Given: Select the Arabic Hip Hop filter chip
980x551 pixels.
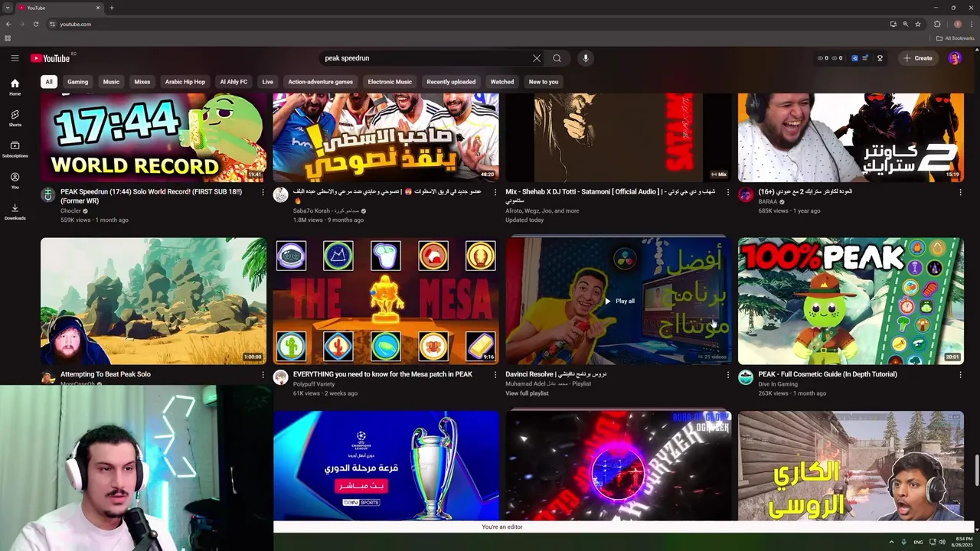Looking at the screenshot, I should [185, 82].
